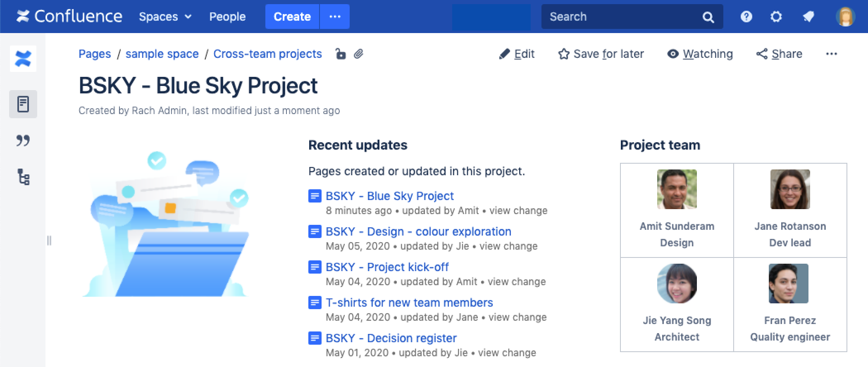Open the page more actions ellipsis
The image size is (868, 367).
coord(831,54)
